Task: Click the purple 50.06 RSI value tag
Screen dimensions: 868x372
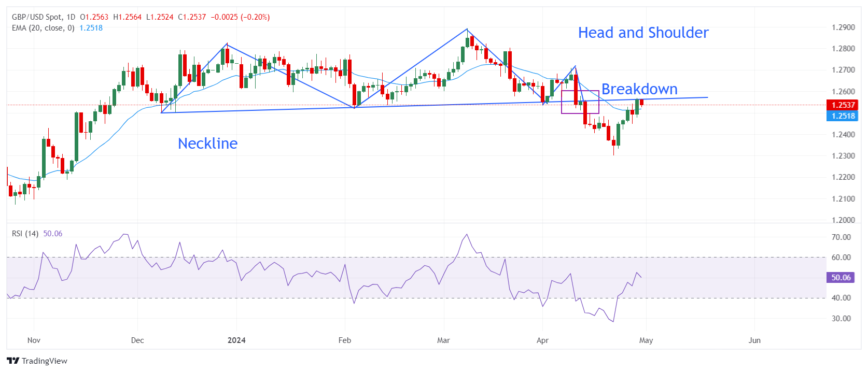Action: [841, 278]
